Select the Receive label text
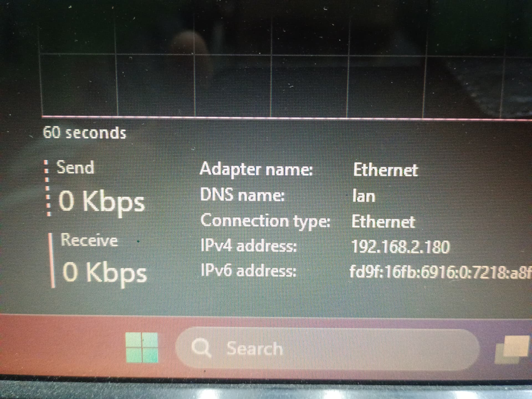Screen dimensions: 532x399 [x=89, y=240]
